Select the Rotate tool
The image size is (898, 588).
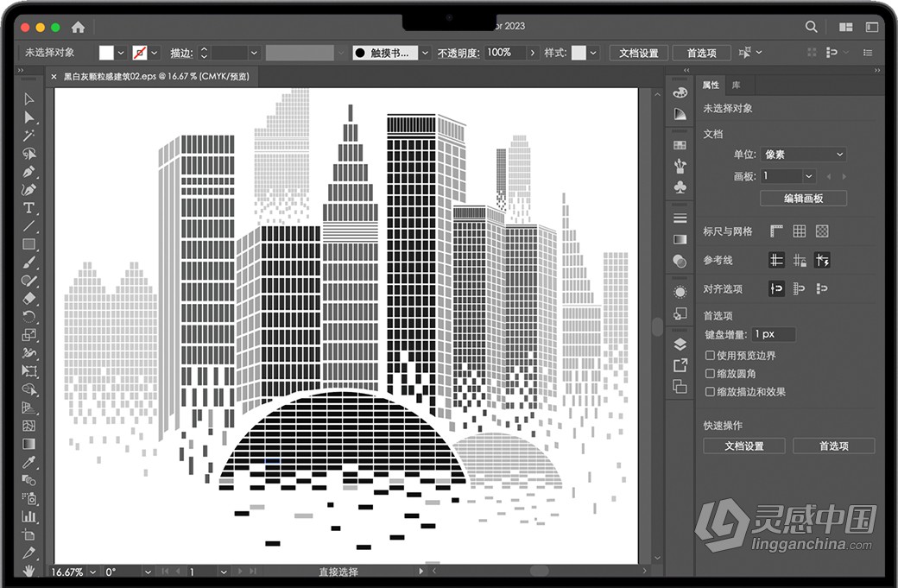tap(28, 316)
